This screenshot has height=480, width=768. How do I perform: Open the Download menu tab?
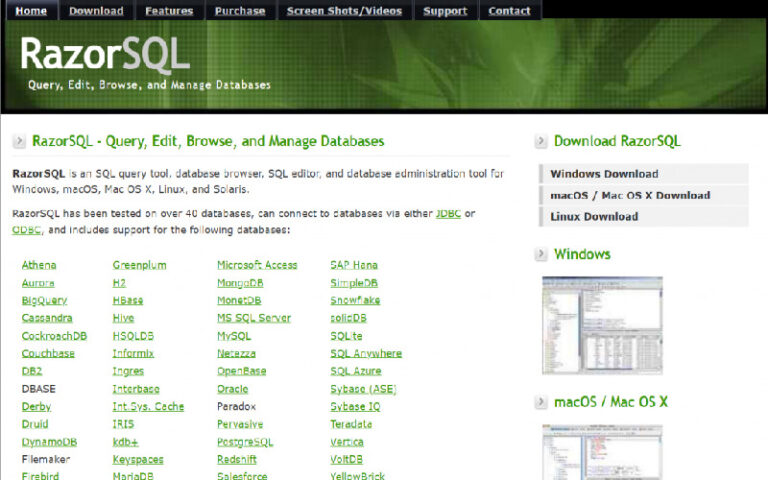point(97,11)
